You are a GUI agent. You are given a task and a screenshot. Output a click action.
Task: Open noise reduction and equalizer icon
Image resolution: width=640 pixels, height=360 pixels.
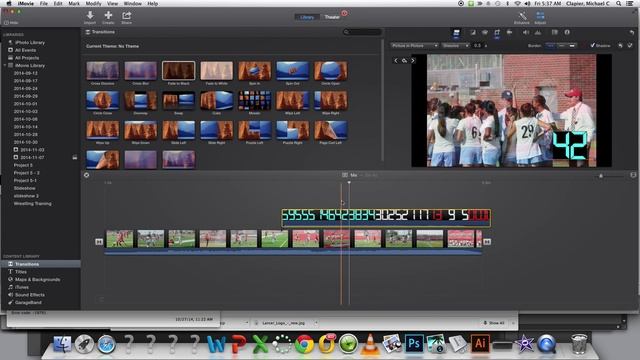[x=538, y=32]
